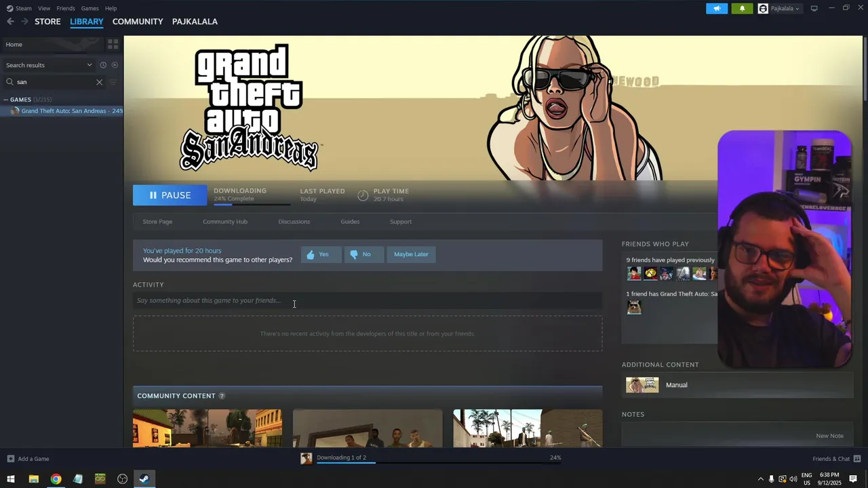Open the middle community content thumbnail
868x488 pixels.
pos(368,428)
